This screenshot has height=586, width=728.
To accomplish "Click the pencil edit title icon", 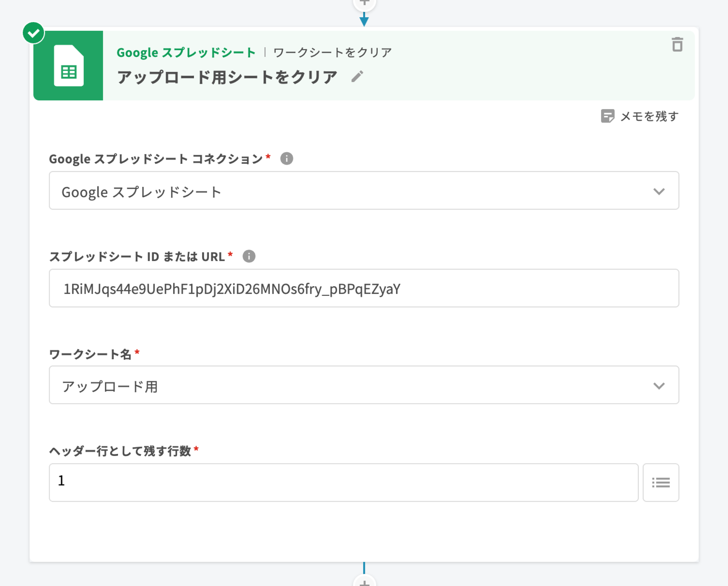I will [357, 76].
